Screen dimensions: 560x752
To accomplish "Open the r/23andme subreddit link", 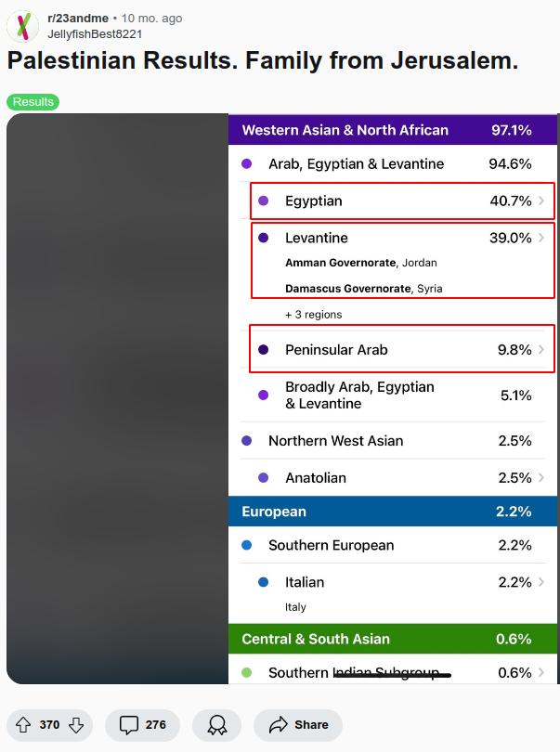I will click(x=77, y=18).
